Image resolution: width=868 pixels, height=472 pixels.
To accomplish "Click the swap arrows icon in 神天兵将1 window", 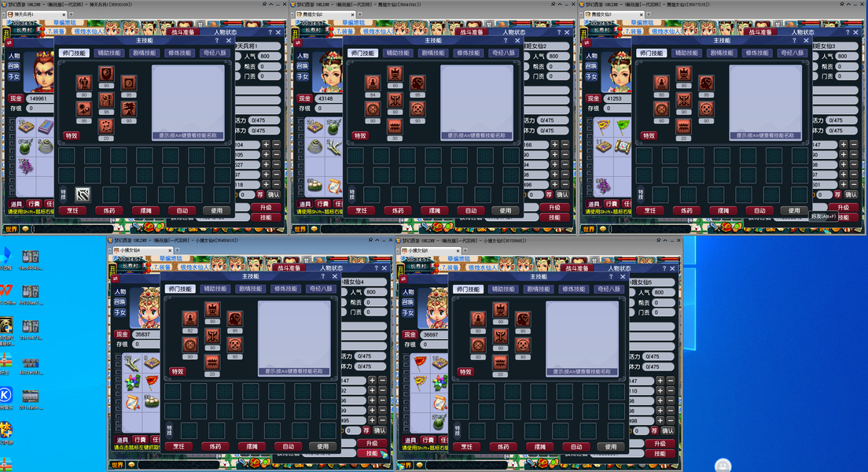I will [x=9, y=42].
